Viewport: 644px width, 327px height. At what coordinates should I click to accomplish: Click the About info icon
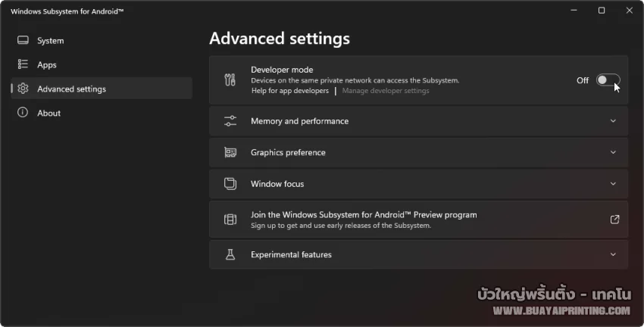tap(23, 114)
